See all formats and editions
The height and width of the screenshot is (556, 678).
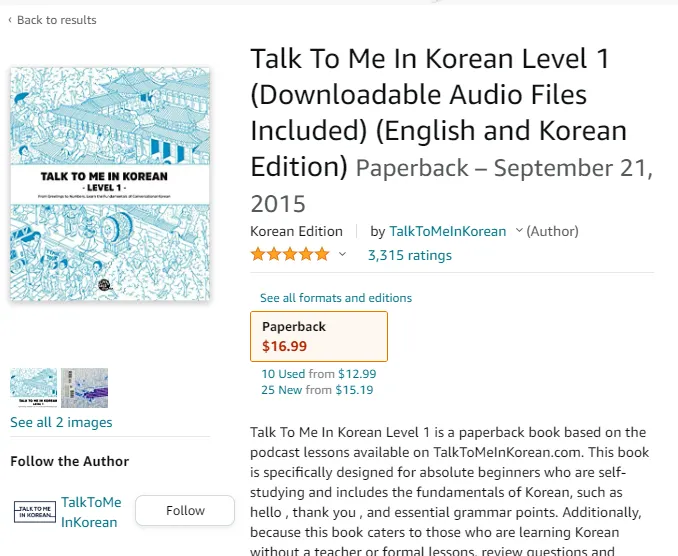(x=336, y=298)
